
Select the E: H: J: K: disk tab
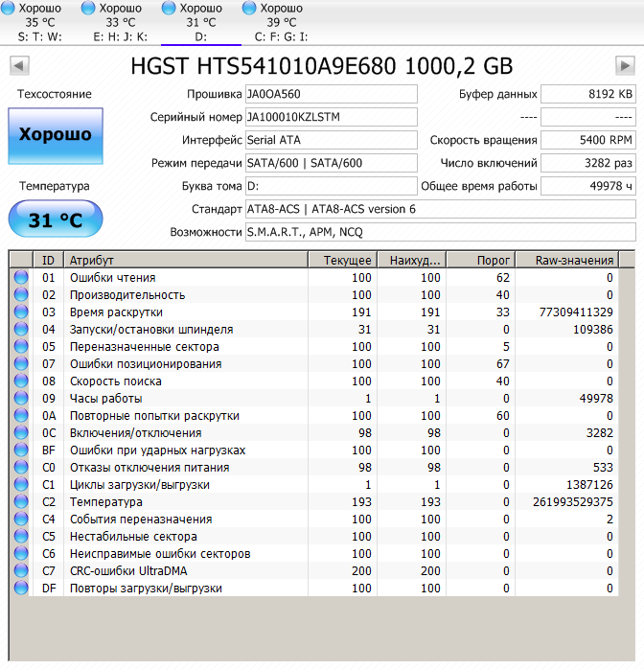coord(120,23)
